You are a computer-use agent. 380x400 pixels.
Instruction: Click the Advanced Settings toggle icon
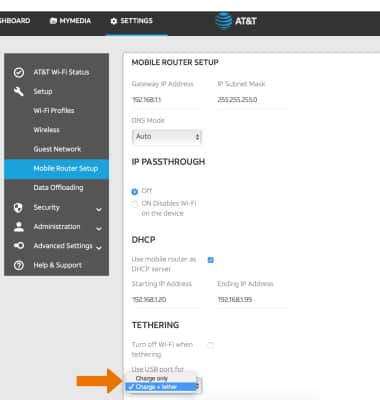click(19, 246)
